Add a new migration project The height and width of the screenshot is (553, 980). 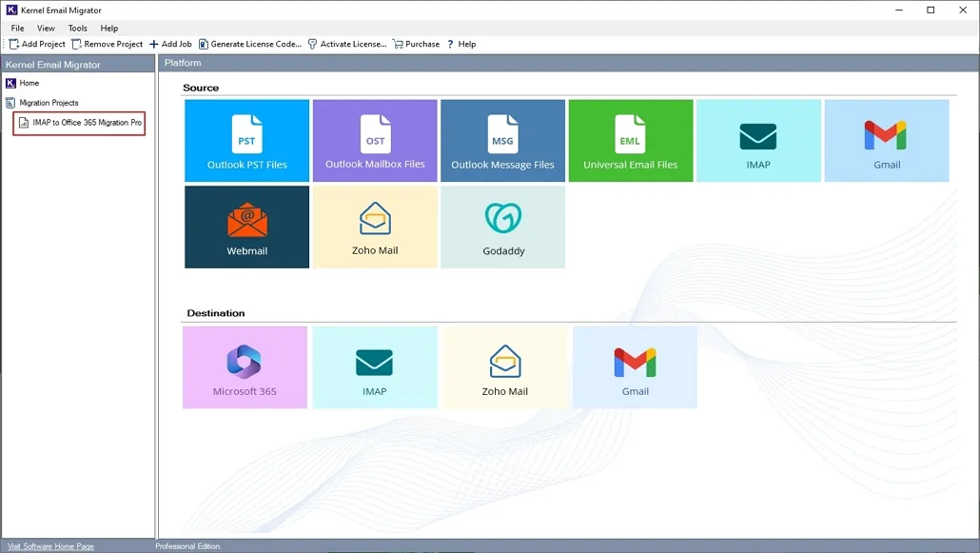pyautogui.click(x=35, y=44)
